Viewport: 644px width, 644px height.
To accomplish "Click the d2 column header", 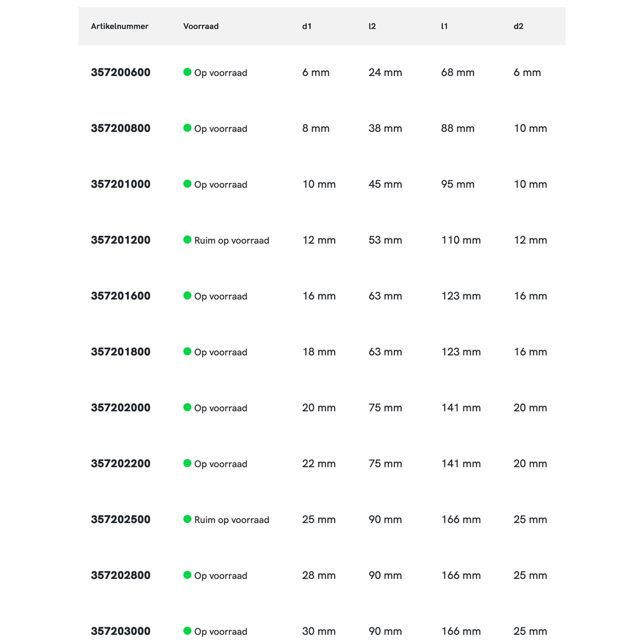I will [518, 26].
